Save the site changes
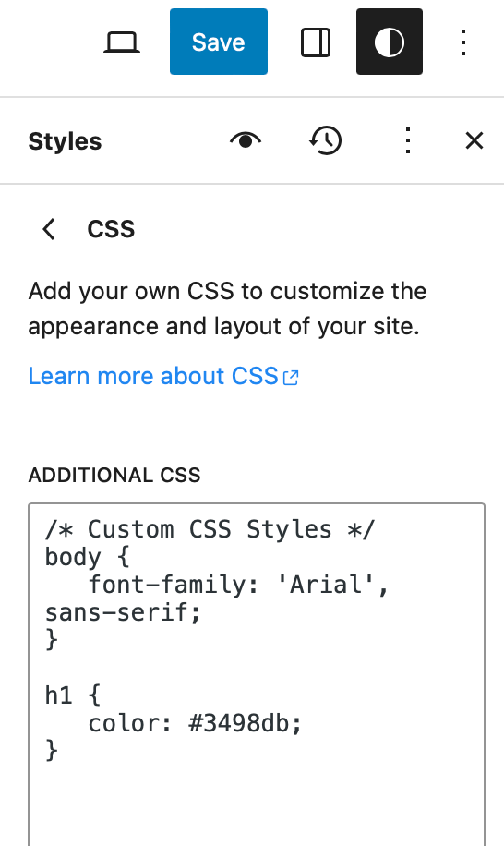504x846 pixels. (x=219, y=42)
